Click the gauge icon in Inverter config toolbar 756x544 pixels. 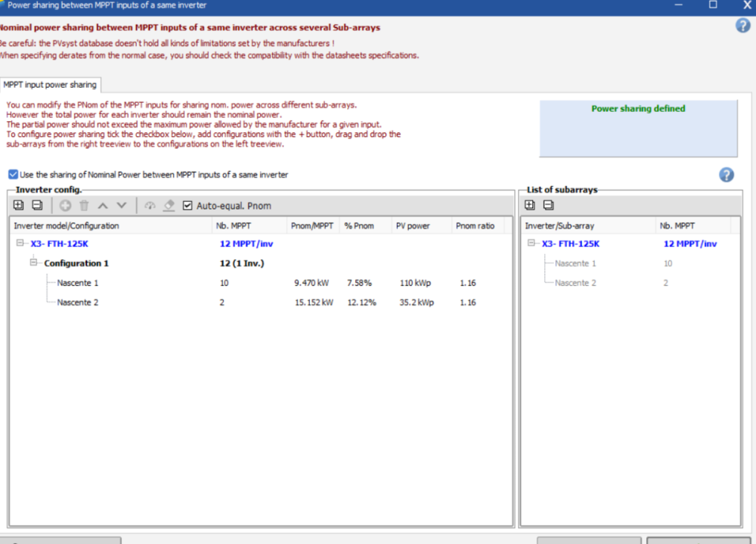tap(150, 205)
